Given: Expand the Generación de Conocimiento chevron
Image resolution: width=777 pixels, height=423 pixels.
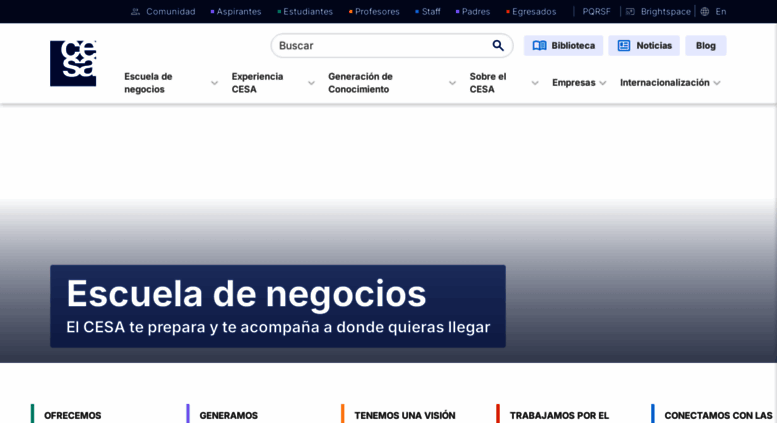Looking at the screenshot, I should [452, 83].
